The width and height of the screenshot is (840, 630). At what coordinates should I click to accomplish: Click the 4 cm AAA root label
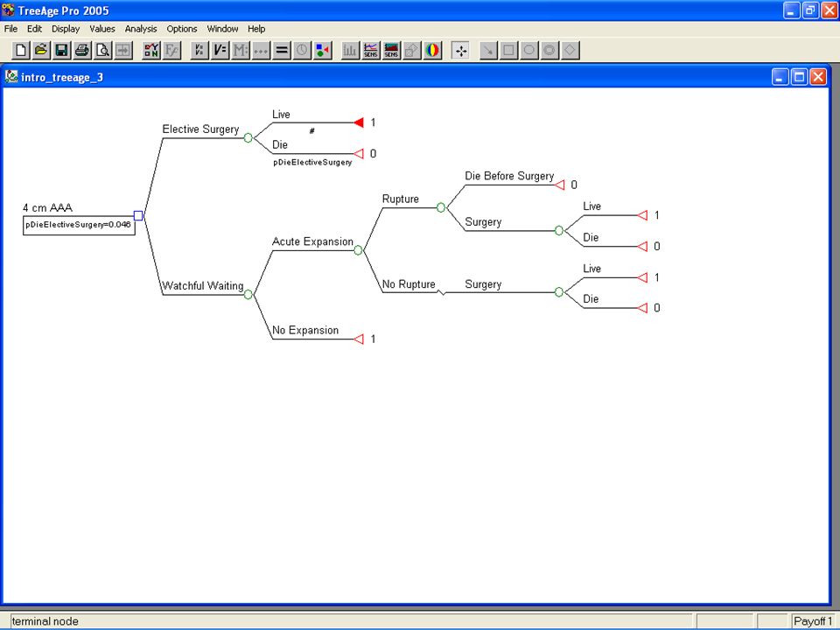[x=47, y=208]
